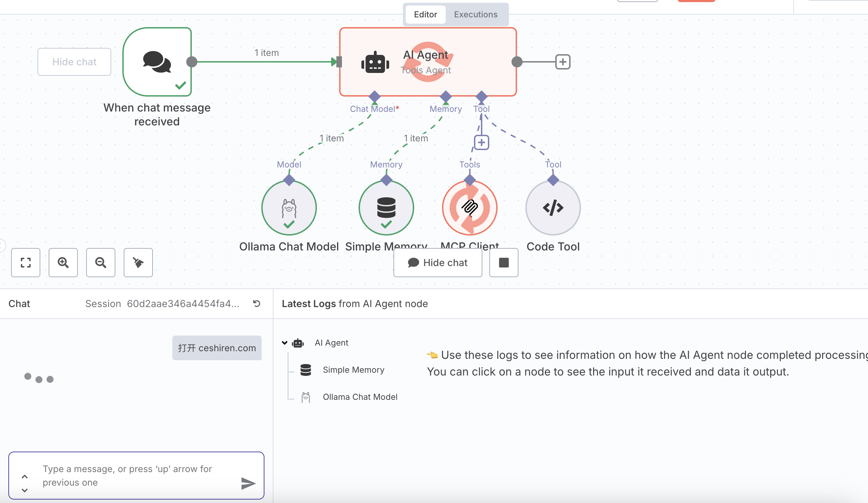
Task: Toggle chat panel with bottom Hide chat
Action: [x=437, y=263]
